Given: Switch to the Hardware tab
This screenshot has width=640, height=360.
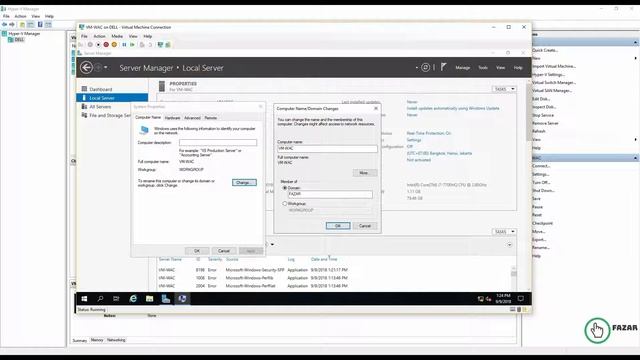Looking at the screenshot, I should 172,118.
